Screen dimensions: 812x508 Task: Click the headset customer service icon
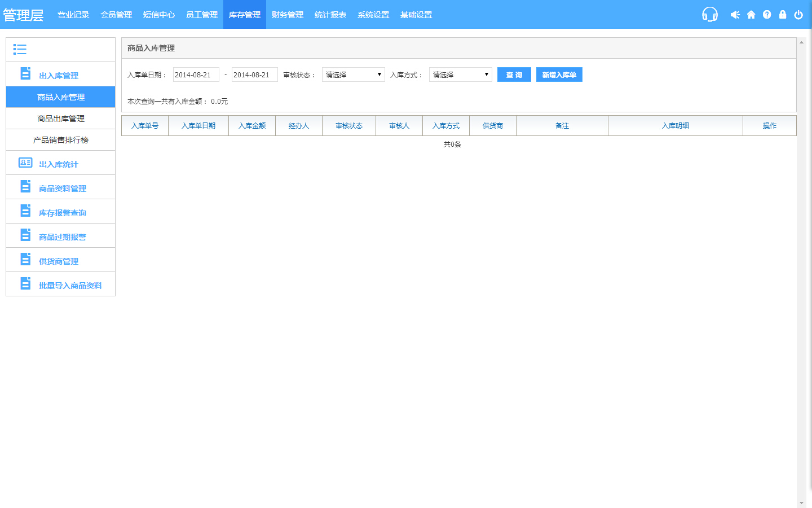tap(709, 15)
